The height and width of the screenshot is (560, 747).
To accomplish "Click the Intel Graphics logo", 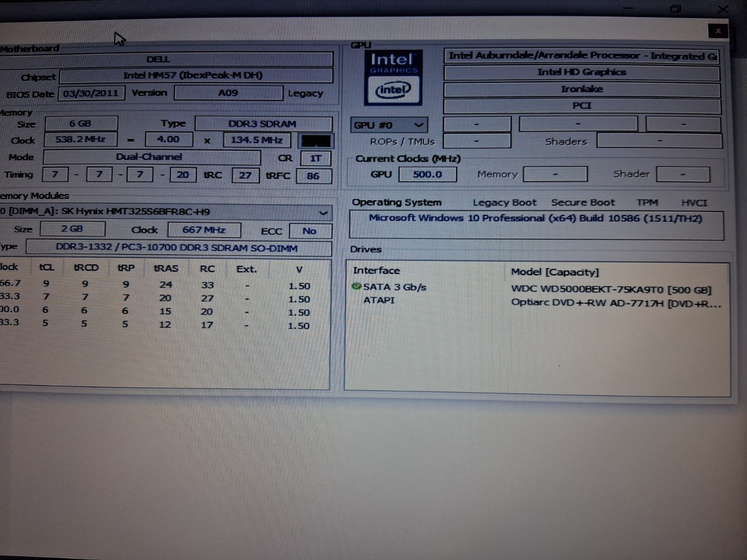I will coord(393,77).
